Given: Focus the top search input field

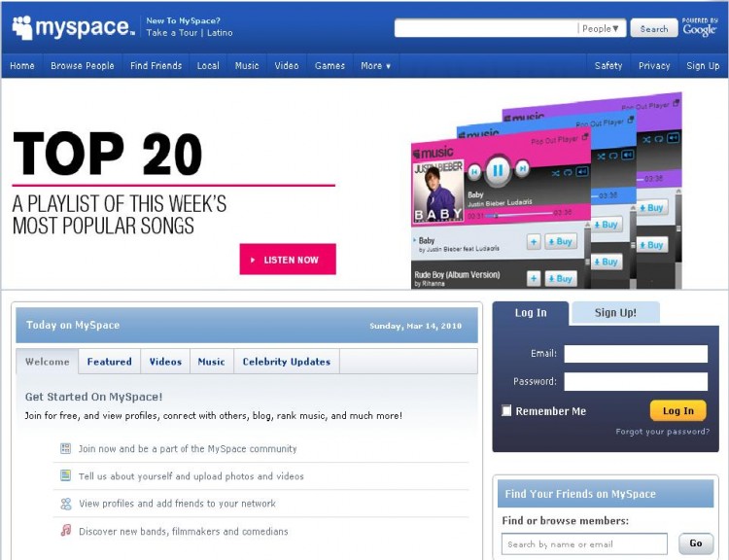Looking at the screenshot, I should pos(486,28).
